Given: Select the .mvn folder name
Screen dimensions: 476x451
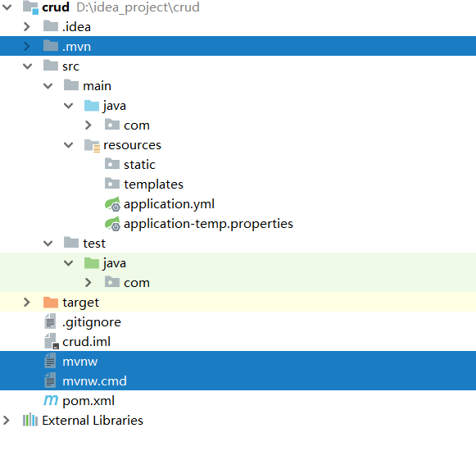Looking at the screenshot, I should [76, 47].
